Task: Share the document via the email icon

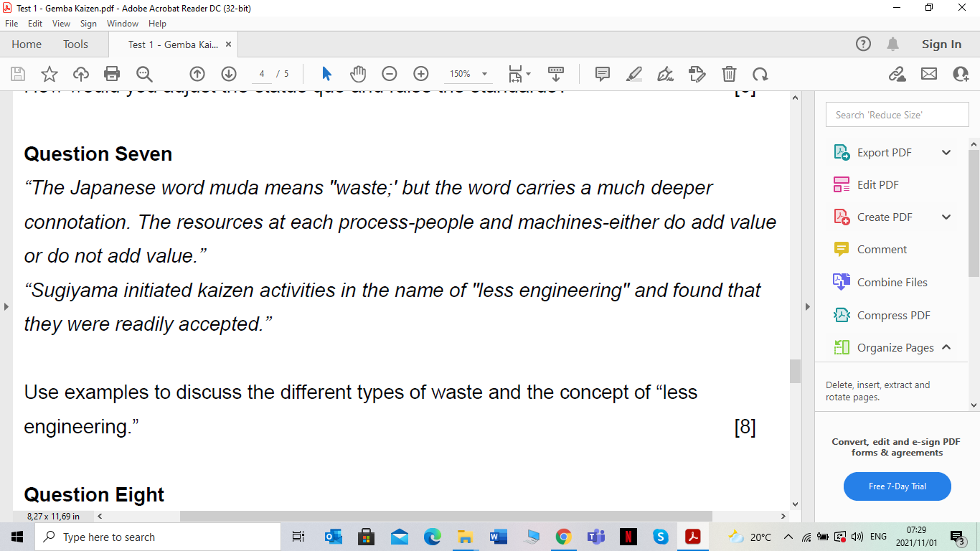Action: (929, 74)
